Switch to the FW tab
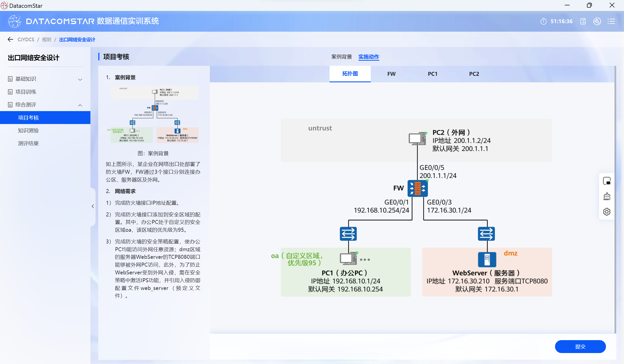 coord(391,74)
